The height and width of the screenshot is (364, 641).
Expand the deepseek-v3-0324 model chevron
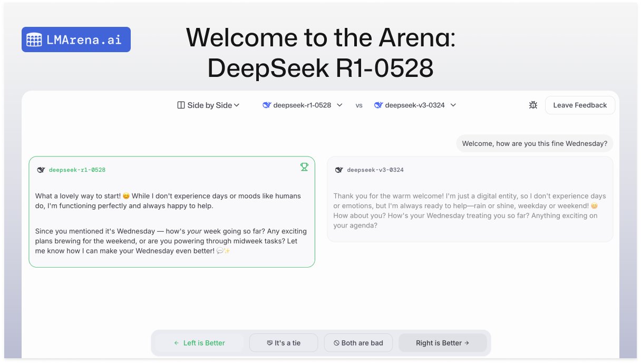tap(453, 105)
